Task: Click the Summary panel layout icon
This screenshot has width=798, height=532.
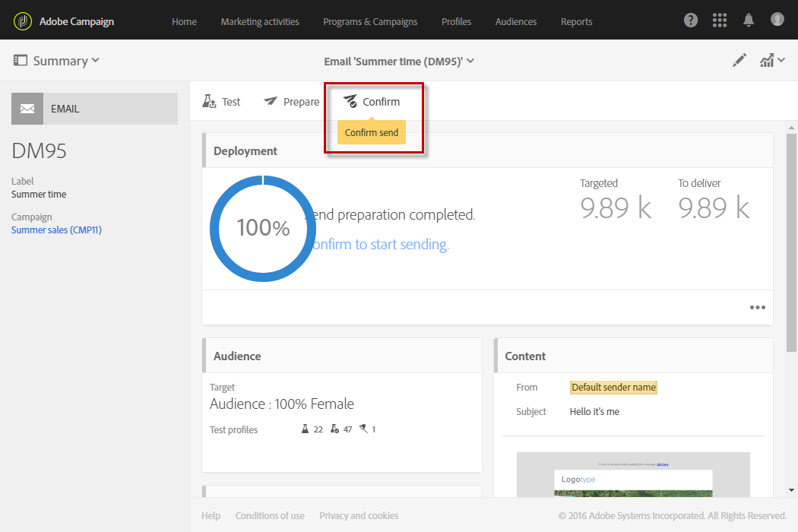Action: 21,61
